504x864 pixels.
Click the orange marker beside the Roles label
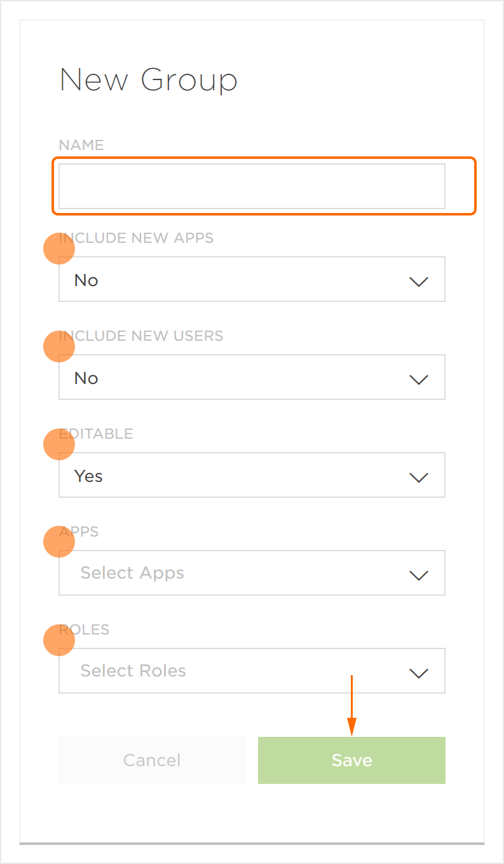tap(59, 641)
